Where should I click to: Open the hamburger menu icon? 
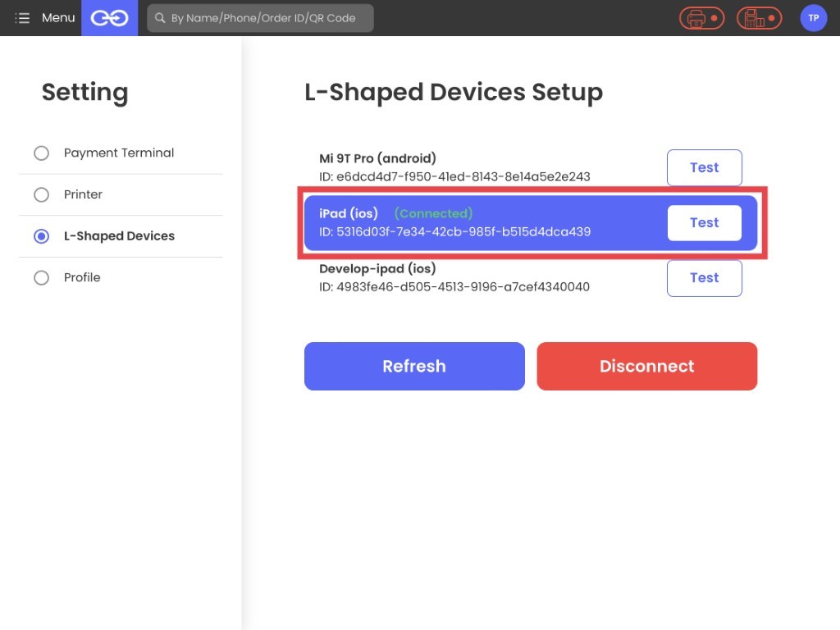coord(22,18)
